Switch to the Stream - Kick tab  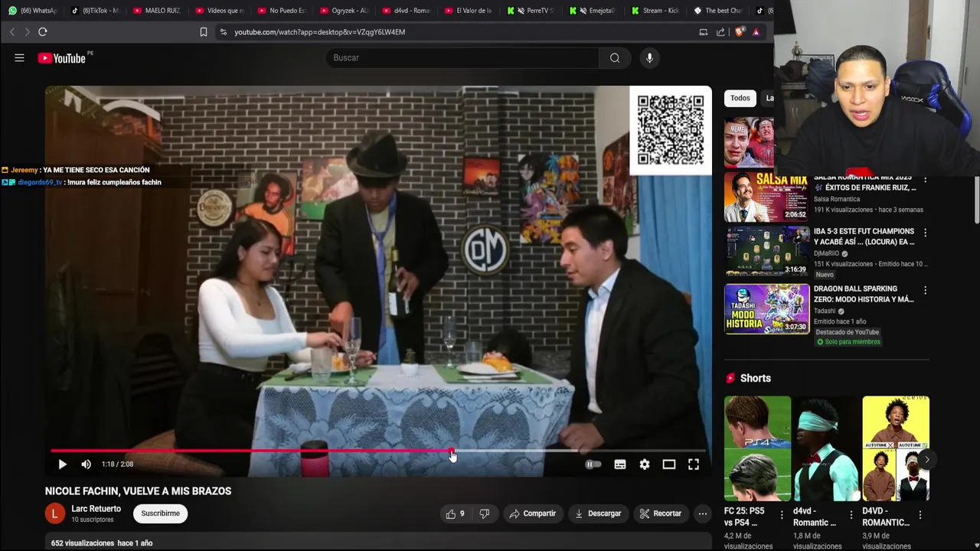pos(656,11)
